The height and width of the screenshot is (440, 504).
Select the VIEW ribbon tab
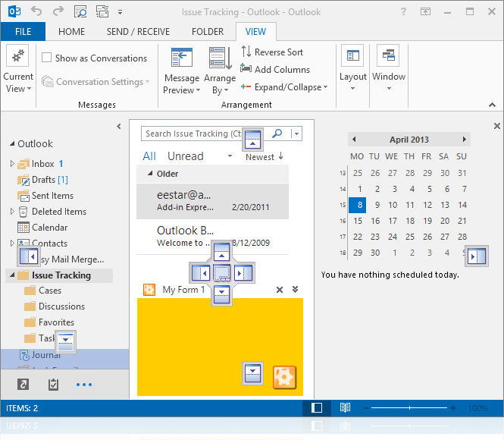tap(256, 32)
